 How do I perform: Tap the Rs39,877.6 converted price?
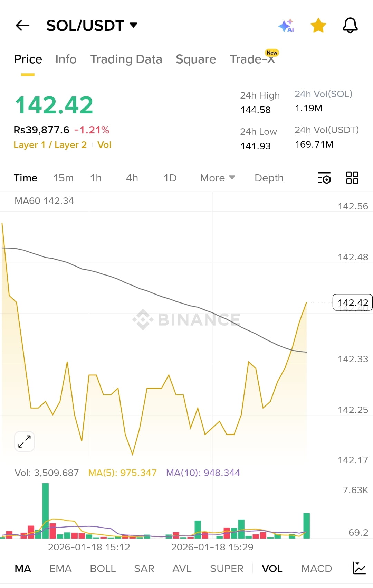click(x=41, y=130)
